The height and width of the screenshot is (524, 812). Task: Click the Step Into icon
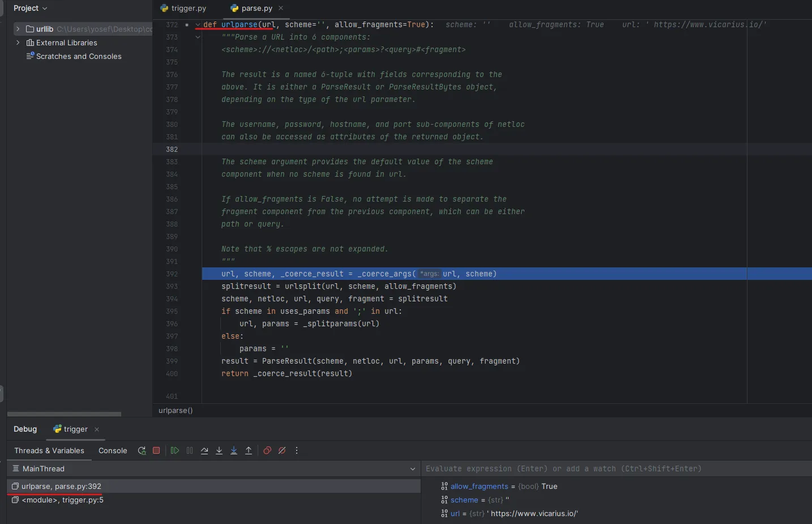219,450
